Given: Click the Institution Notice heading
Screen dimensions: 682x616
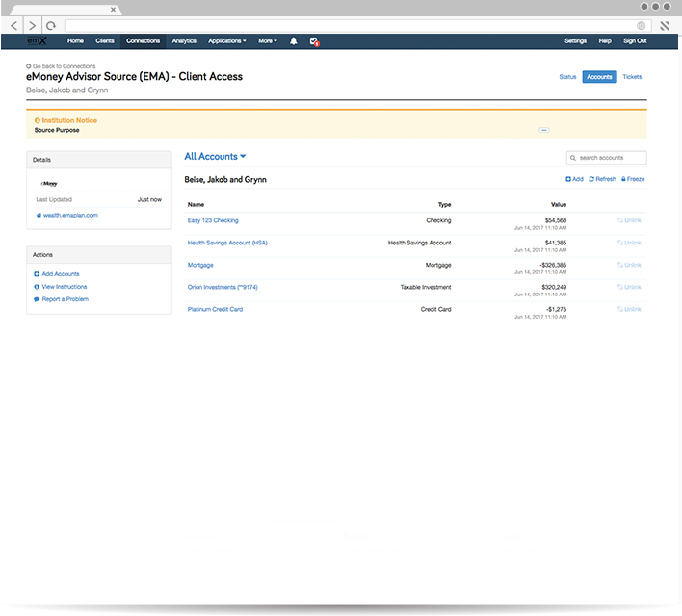Looking at the screenshot, I should [x=66, y=120].
